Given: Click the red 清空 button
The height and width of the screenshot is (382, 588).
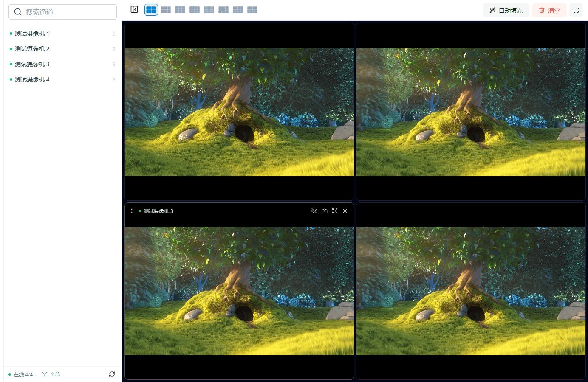Looking at the screenshot, I should click(549, 10).
